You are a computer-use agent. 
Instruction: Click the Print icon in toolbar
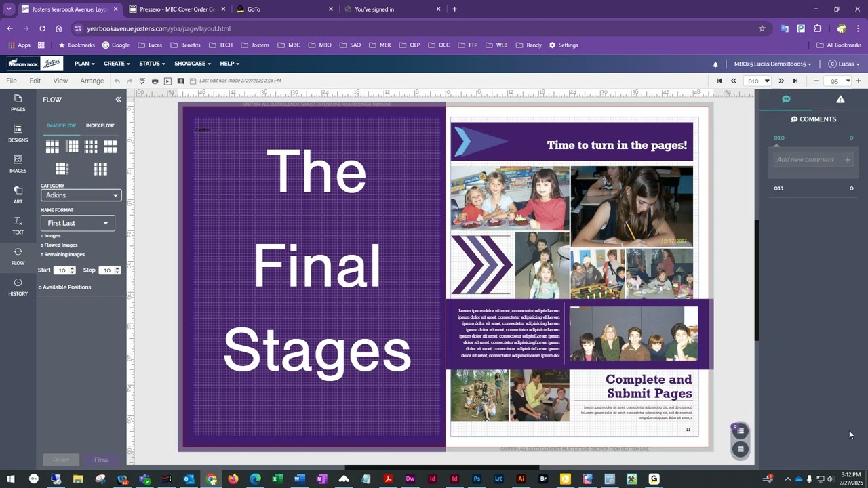(155, 81)
